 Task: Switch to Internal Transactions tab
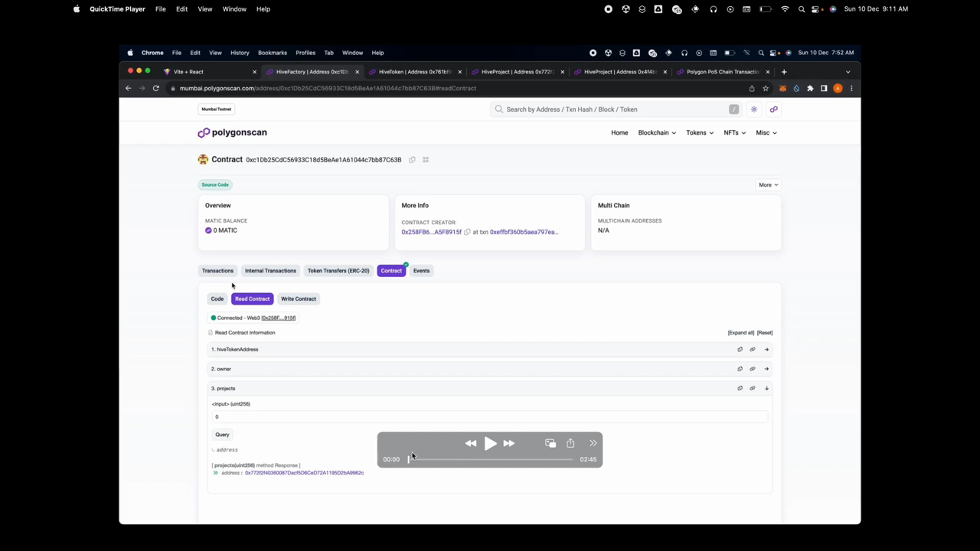[270, 271]
